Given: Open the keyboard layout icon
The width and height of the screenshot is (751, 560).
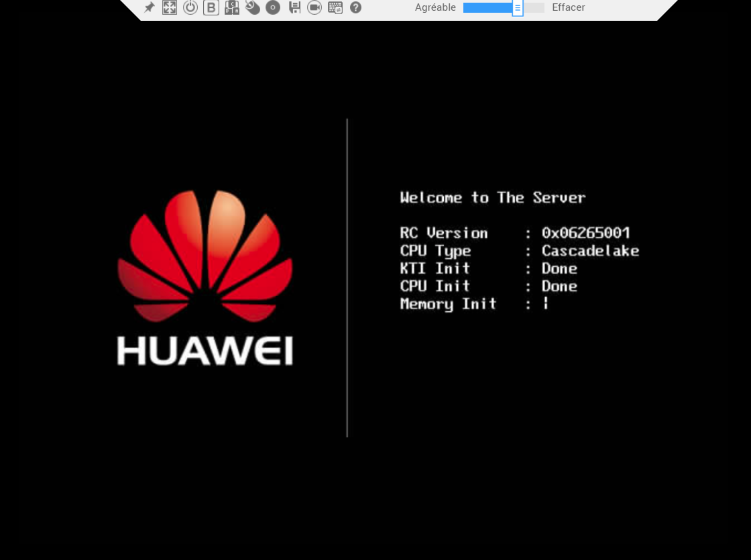Looking at the screenshot, I should [335, 7].
